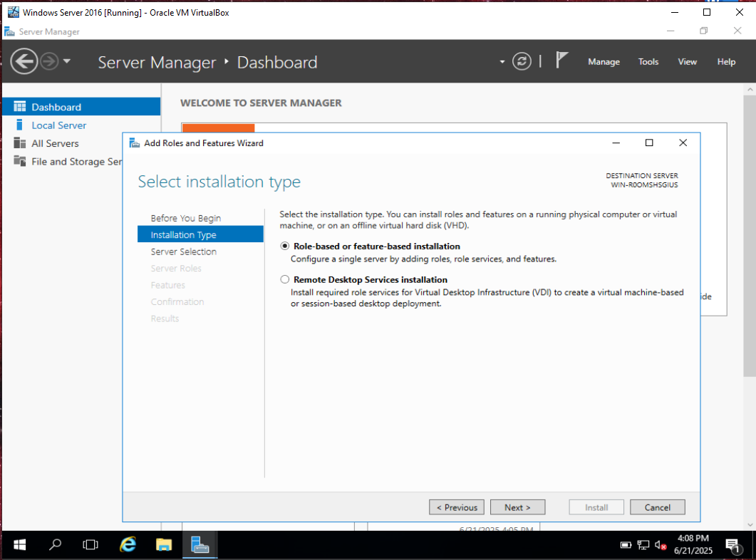Click the Dashboard grid icon in sidebar
This screenshot has height=560, width=756.
pyautogui.click(x=20, y=106)
